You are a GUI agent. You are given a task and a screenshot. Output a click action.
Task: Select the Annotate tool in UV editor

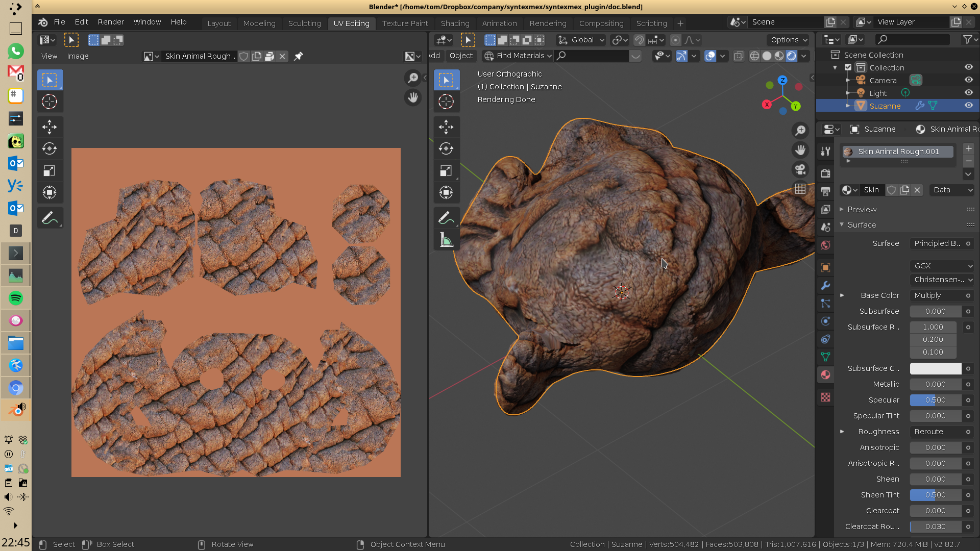[50, 218]
